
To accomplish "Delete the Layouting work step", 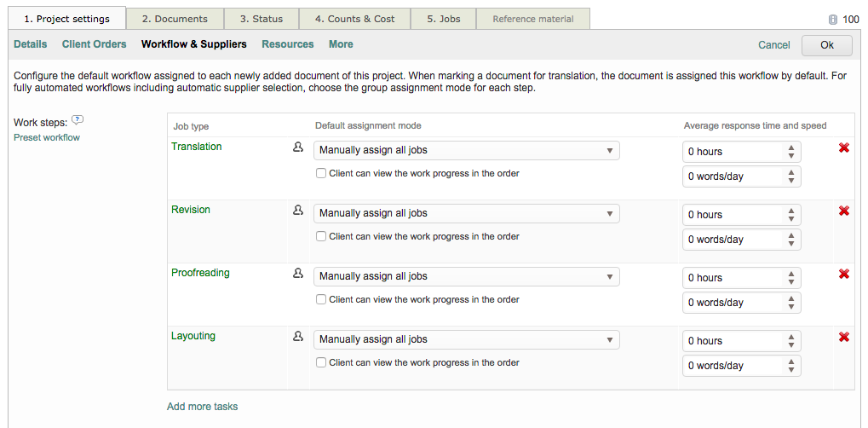I will click(x=843, y=338).
